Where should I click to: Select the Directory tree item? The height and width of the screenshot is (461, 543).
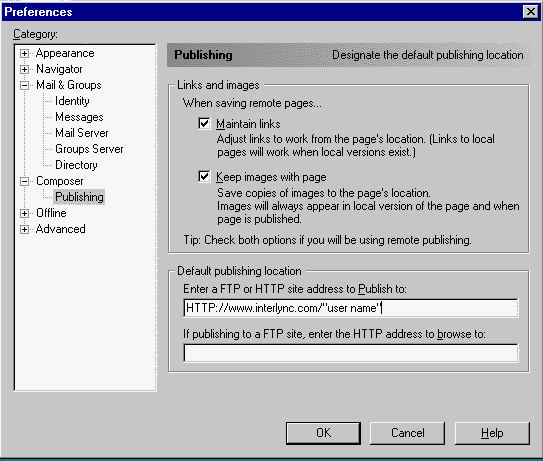click(76, 165)
